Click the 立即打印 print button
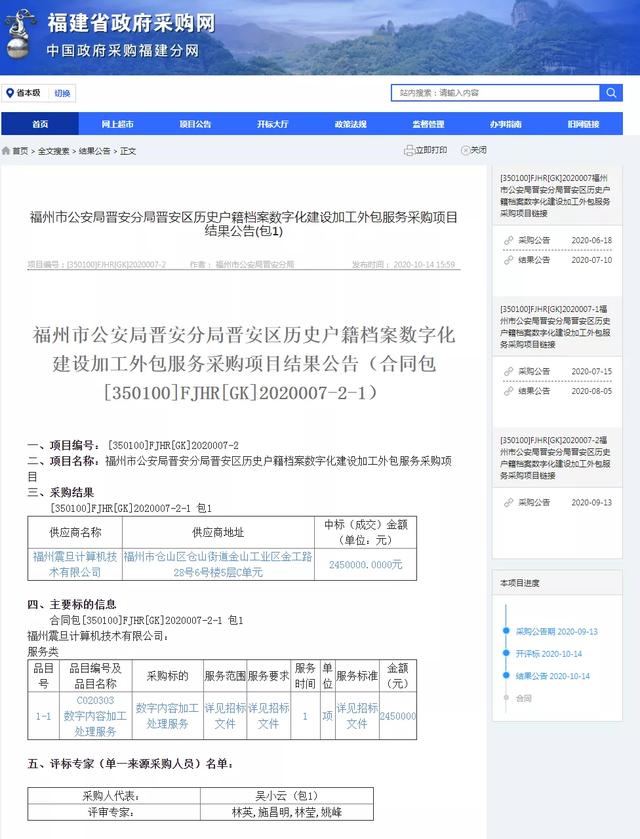 425,150
